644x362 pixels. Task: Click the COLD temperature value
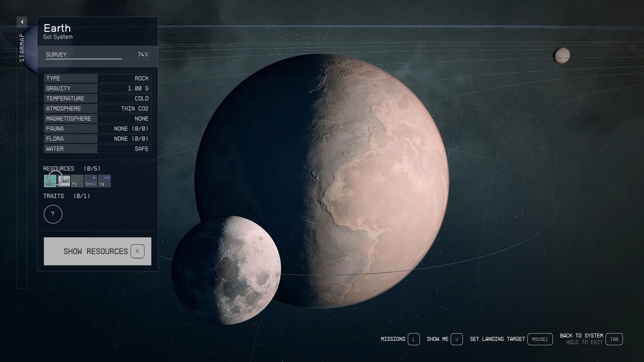pos(142,99)
